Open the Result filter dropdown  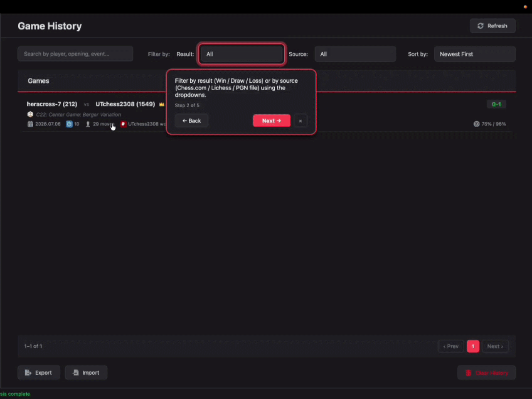point(241,54)
